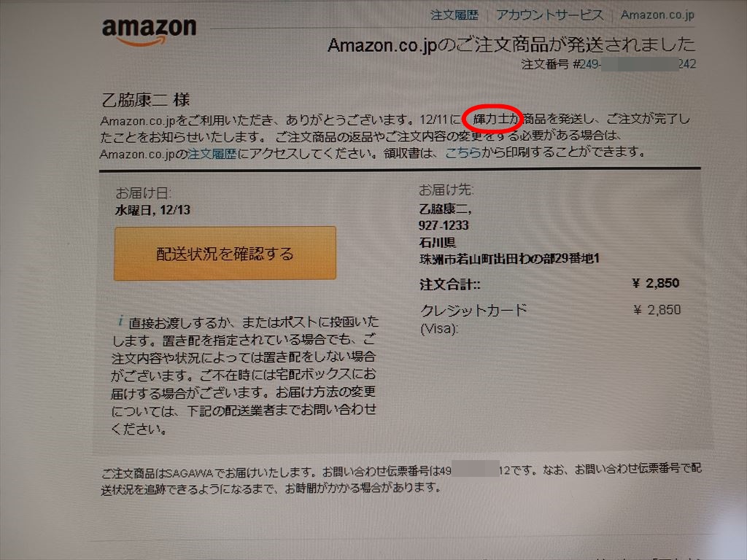
Task: Click the red-circled 輝力士力 text
Action: [493, 119]
